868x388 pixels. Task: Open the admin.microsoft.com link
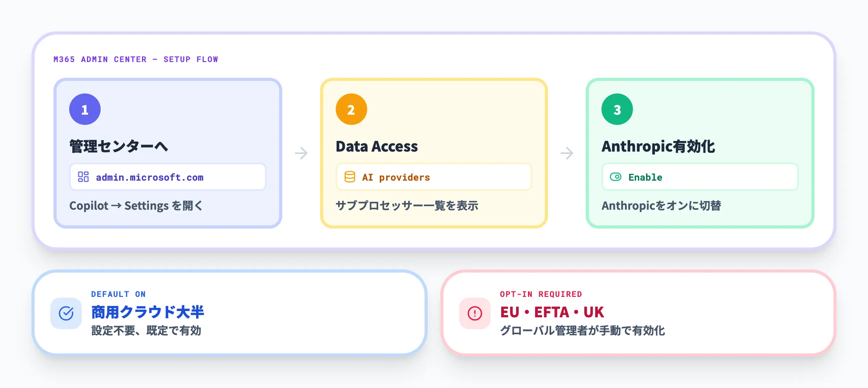150,178
